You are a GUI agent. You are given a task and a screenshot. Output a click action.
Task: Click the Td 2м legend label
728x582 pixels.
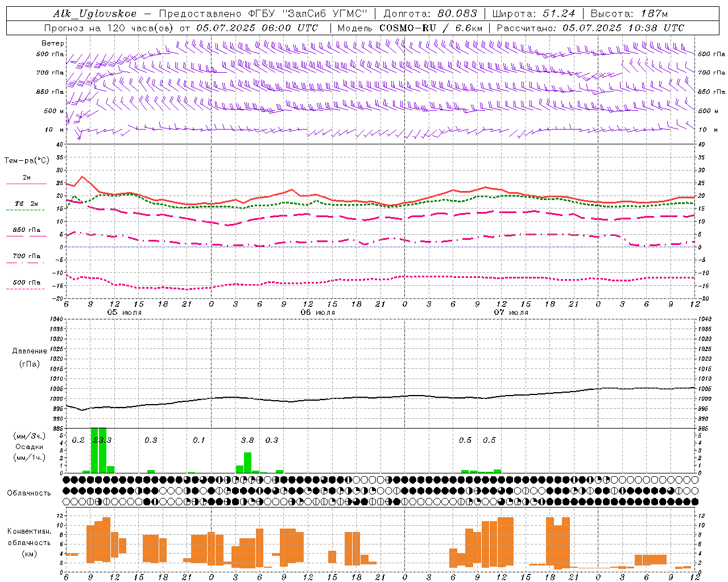(27, 203)
